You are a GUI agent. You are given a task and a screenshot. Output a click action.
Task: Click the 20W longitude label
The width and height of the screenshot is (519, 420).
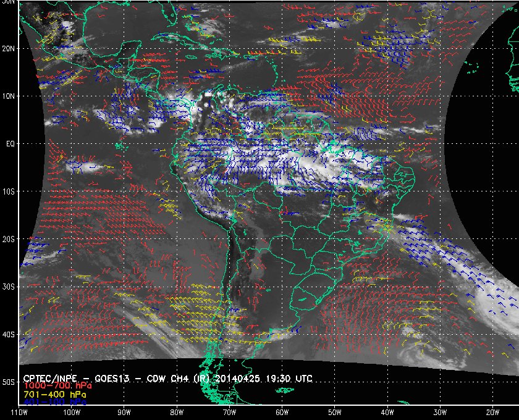[492, 413]
